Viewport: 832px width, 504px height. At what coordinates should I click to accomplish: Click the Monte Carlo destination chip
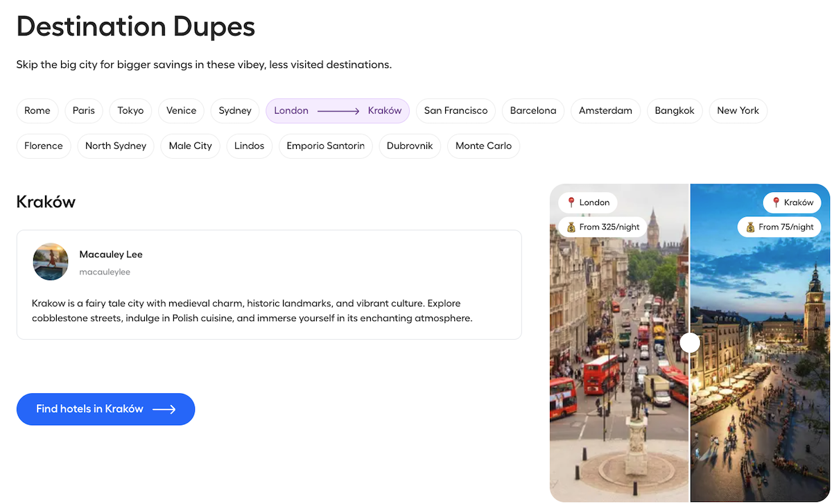click(483, 146)
